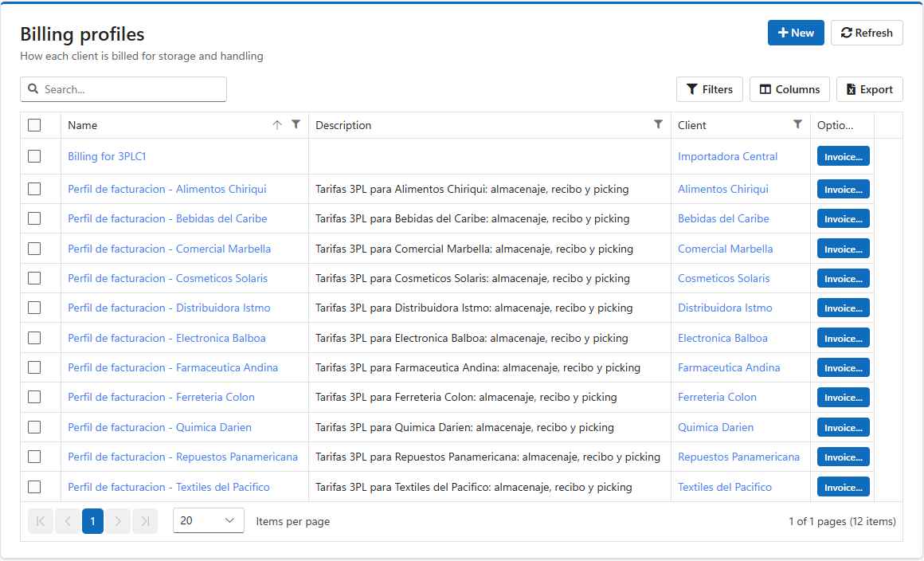Check the Comercial Marbella profile row
924x561 pixels.
tap(34, 249)
